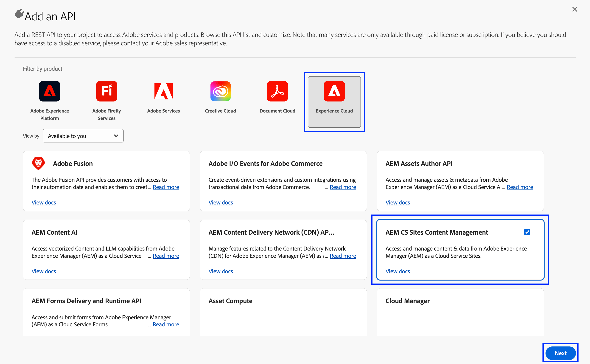Image resolution: width=590 pixels, height=364 pixels.
Task: Select Adobe I/O Events for Adobe Commerce card
Action: [283, 181]
